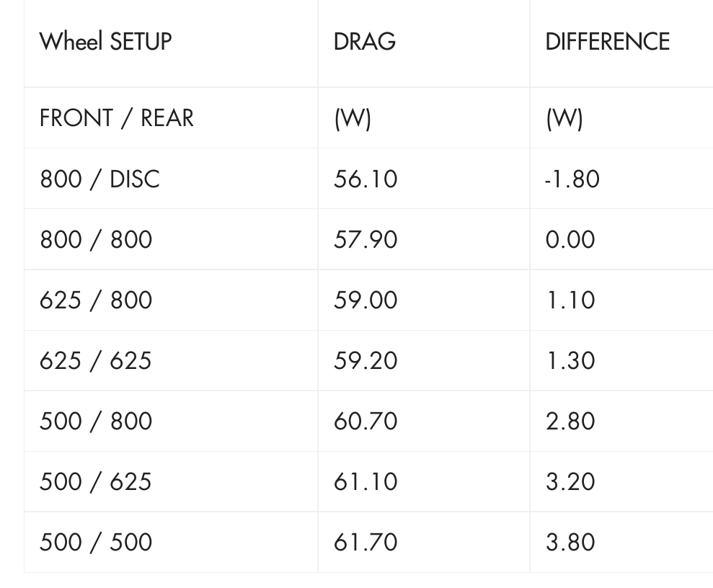The image size is (713, 588).
Task: Select the 500 / 625 row label
Action: pos(96,481)
